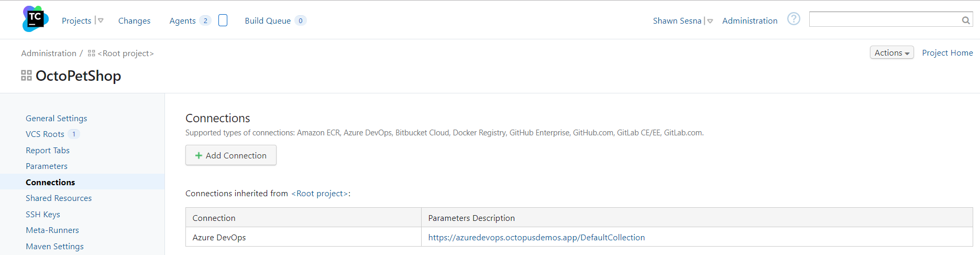Select Shared Resources in the sidebar
The image size is (980, 255).
coord(59,198)
